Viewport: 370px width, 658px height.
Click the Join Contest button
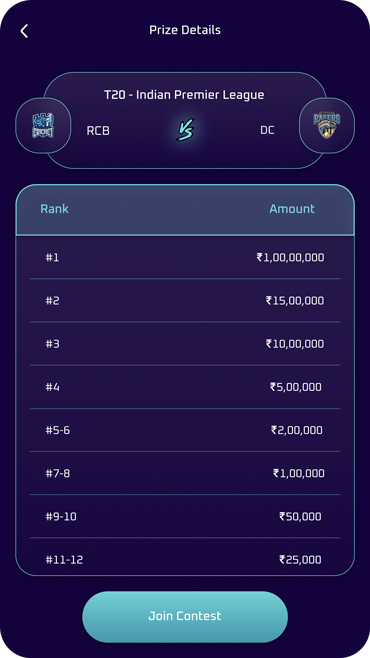(185, 616)
